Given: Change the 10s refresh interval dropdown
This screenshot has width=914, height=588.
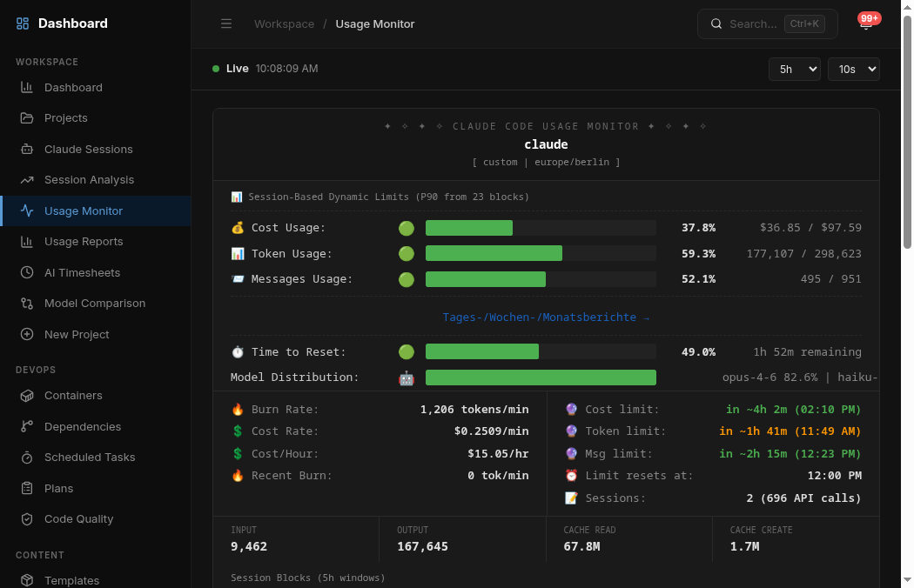Looking at the screenshot, I should (853, 68).
